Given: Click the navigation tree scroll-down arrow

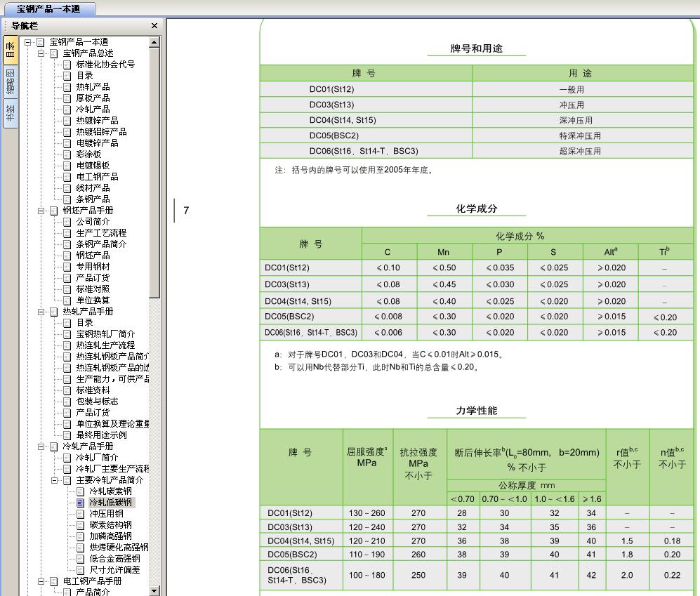Looking at the screenshot, I should [x=154, y=590].
